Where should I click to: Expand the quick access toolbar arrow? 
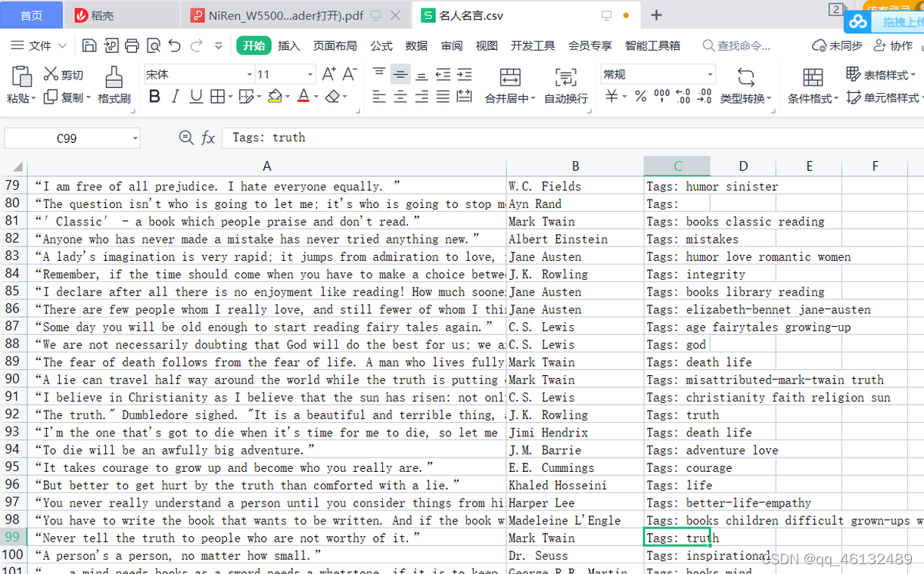click(x=219, y=46)
